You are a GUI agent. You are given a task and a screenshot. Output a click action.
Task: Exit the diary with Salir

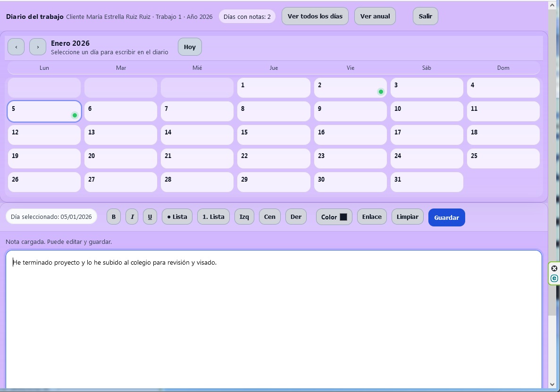pyautogui.click(x=426, y=16)
